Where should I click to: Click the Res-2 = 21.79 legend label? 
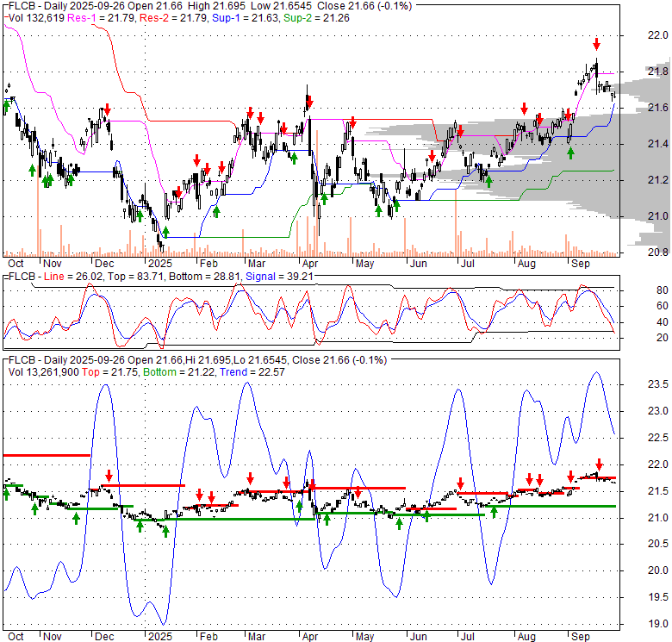tap(173, 18)
